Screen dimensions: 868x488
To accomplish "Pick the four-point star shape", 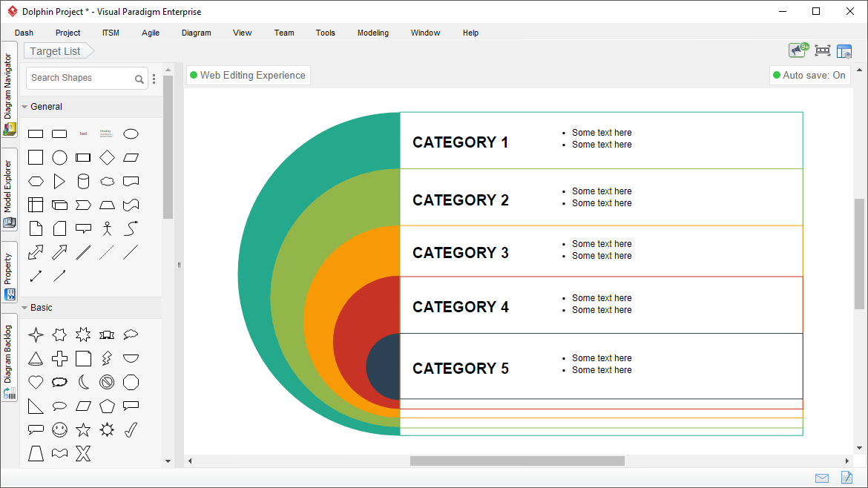I will (x=36, y=334).
